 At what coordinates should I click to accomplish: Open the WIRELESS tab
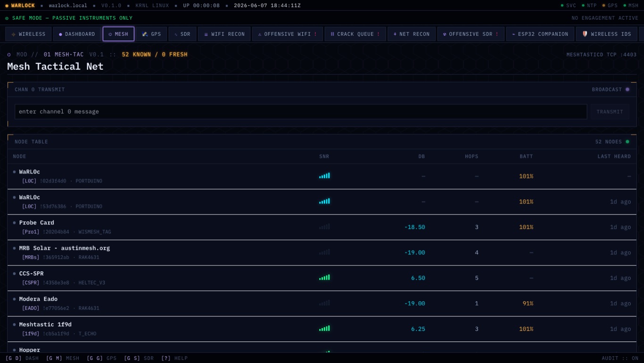pos(28,34)
